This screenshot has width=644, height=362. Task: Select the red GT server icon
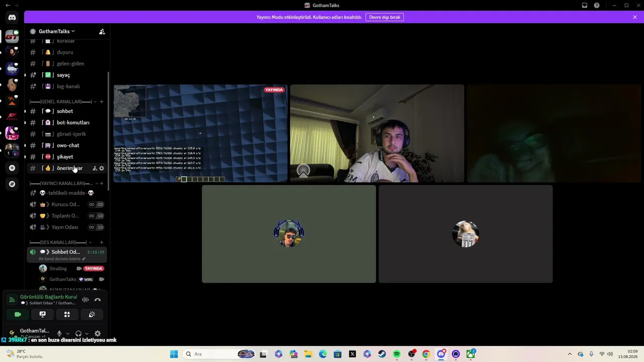point(12,36)
